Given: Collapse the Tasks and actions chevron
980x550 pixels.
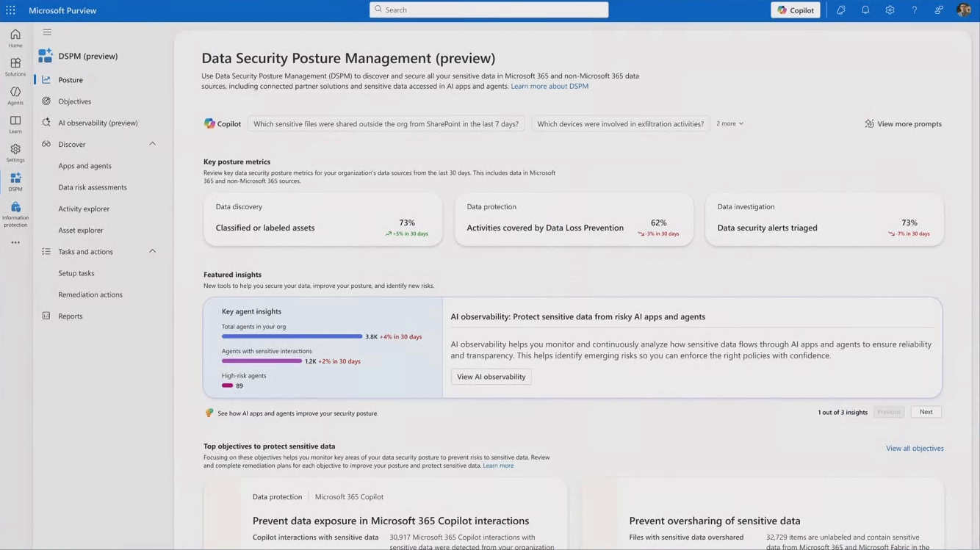Looking at the screenshot, I should click(153, 251).
